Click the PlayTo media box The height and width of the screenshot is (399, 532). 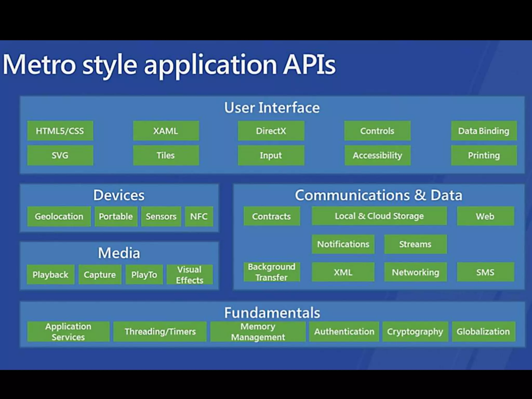[x=144, y=275]
